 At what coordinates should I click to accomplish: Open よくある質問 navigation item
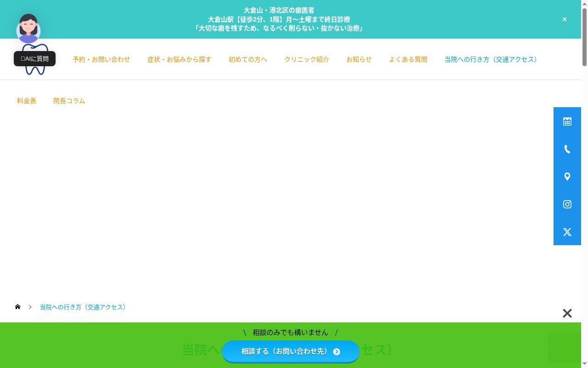pyautogui.click(x=408, y=59)
